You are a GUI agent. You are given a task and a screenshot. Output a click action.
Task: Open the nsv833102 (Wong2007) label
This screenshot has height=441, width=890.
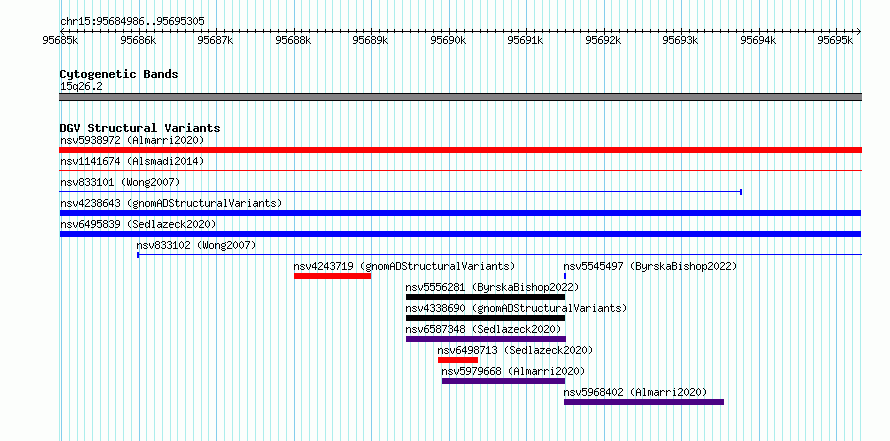(x=196, y=245)
